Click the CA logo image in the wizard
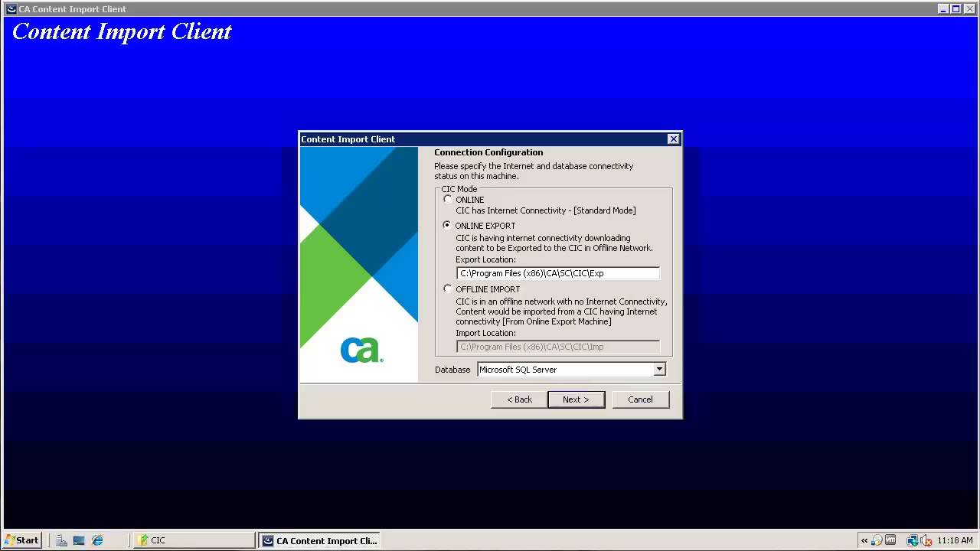Image resolution: width=980 pixels, height=551 pixels. pyautogui.click(x=361, y=350)
